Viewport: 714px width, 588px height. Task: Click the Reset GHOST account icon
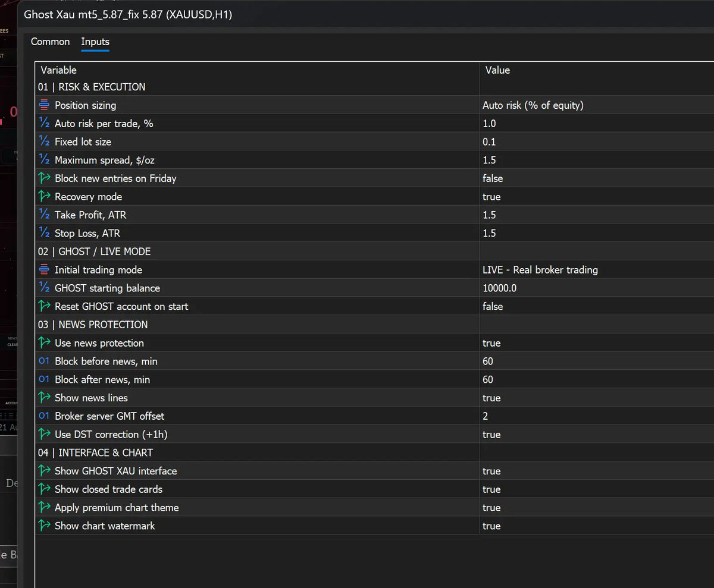pos(44,306)
